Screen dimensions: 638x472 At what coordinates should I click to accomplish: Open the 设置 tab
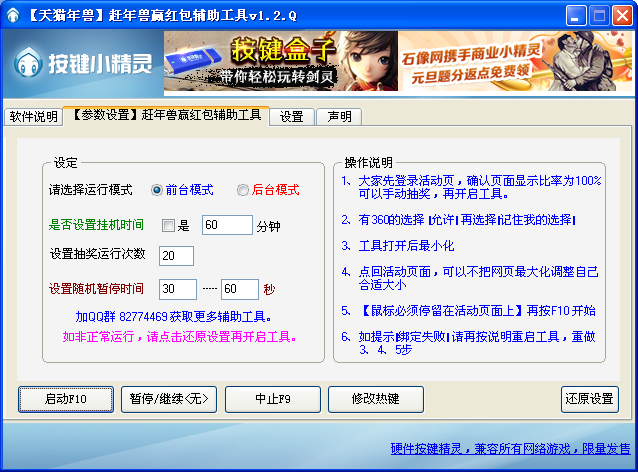tap(292, 117)
